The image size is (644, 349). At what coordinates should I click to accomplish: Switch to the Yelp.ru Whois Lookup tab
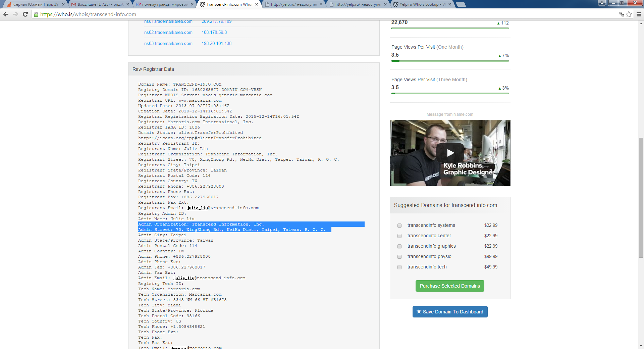tap(421, 4)
